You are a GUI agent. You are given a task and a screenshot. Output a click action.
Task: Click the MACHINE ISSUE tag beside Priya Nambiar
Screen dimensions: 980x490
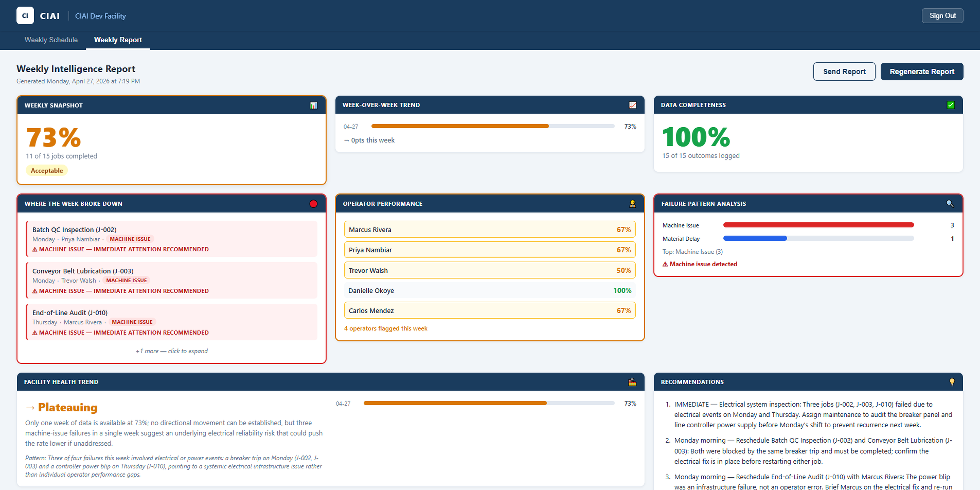click(130, 239)
